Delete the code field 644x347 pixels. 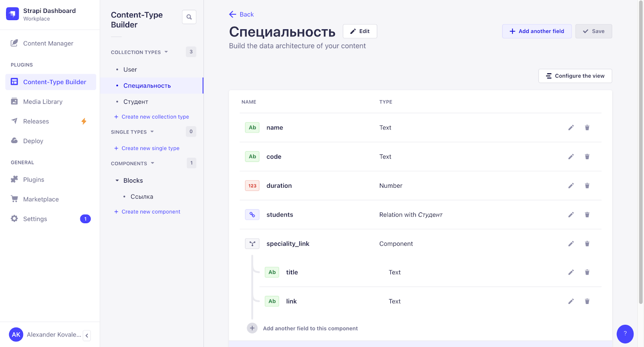pos(587,157)
